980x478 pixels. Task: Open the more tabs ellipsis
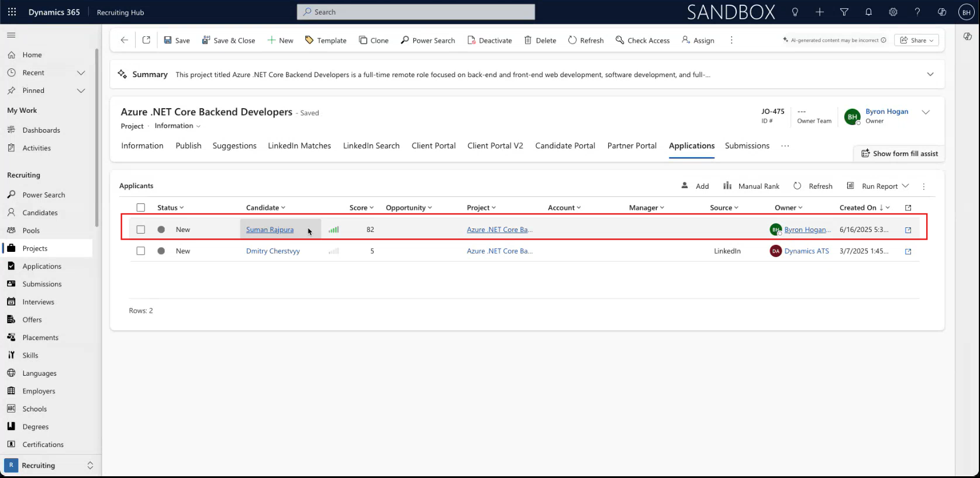[785, 146]
